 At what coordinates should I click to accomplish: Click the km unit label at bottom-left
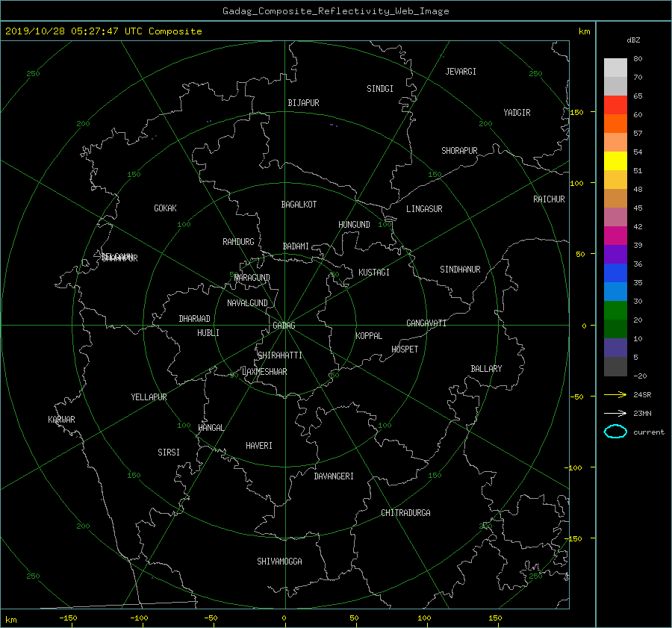pos(11,620)
